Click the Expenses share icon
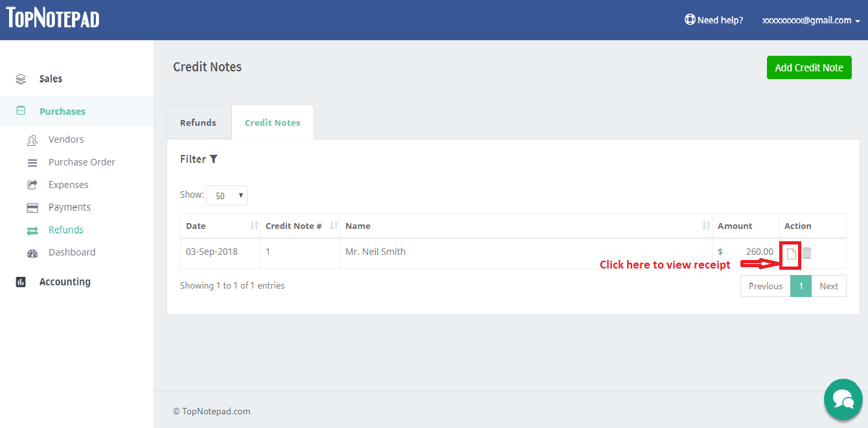 coord(32,185)
